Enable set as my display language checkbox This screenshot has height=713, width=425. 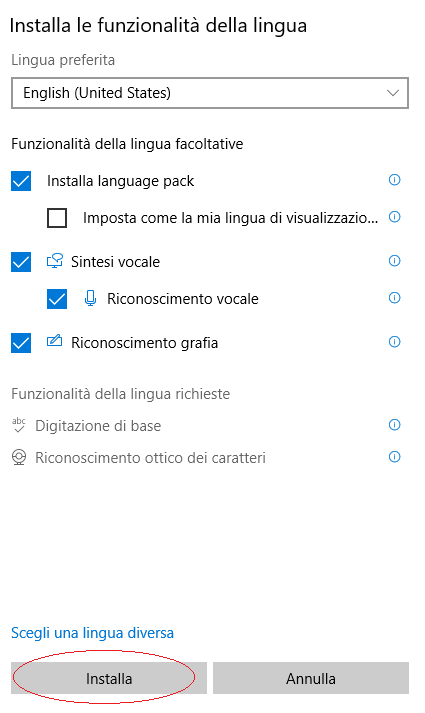click(x=57, y=218)
